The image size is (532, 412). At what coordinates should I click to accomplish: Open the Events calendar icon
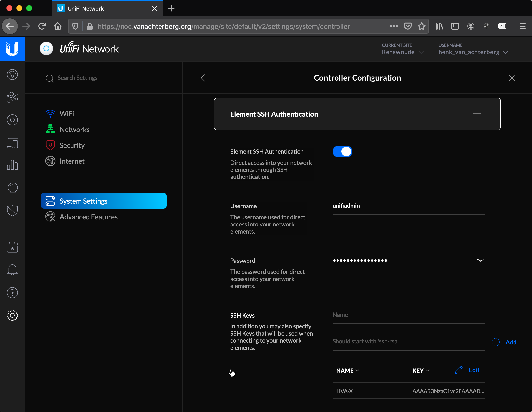(12, 247)
